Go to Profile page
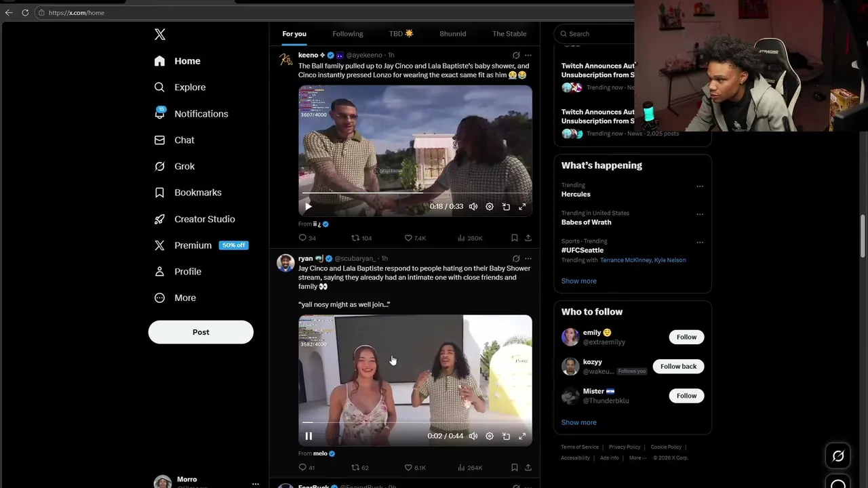868x488 pixels. click(178, 272)
